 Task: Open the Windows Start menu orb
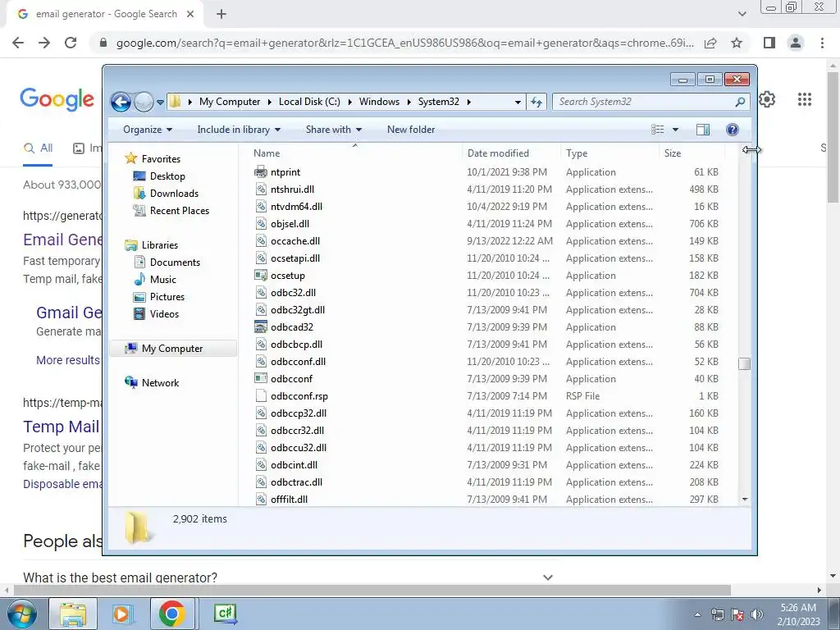pos(21,614)
